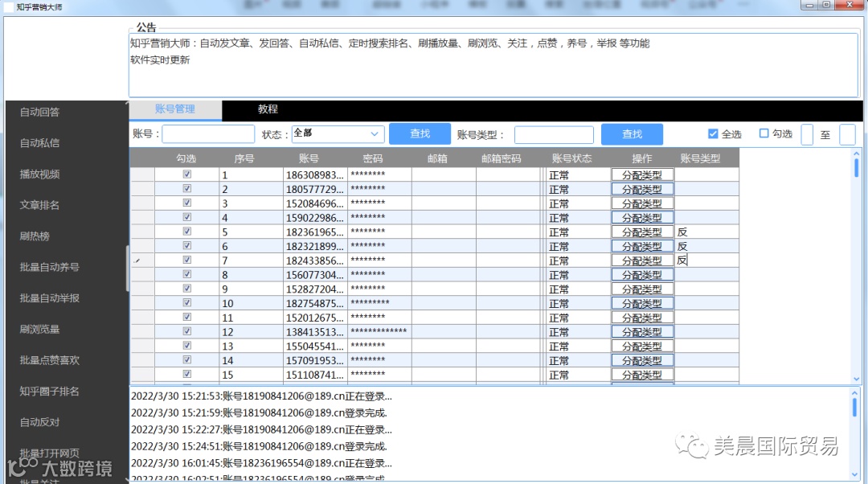Toggle the checkbox for row 3

tap(187, 203)
